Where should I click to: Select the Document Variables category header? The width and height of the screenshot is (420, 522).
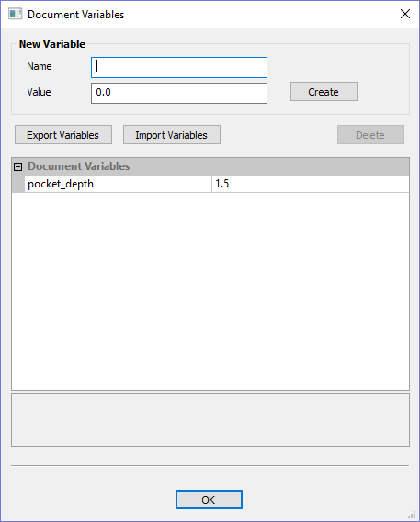[x=78, y=166]
